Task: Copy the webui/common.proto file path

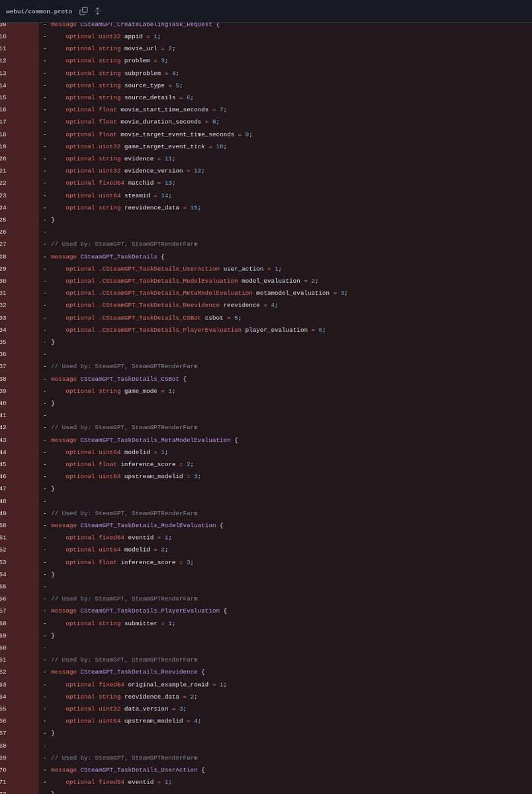Action: pos(83,11)
